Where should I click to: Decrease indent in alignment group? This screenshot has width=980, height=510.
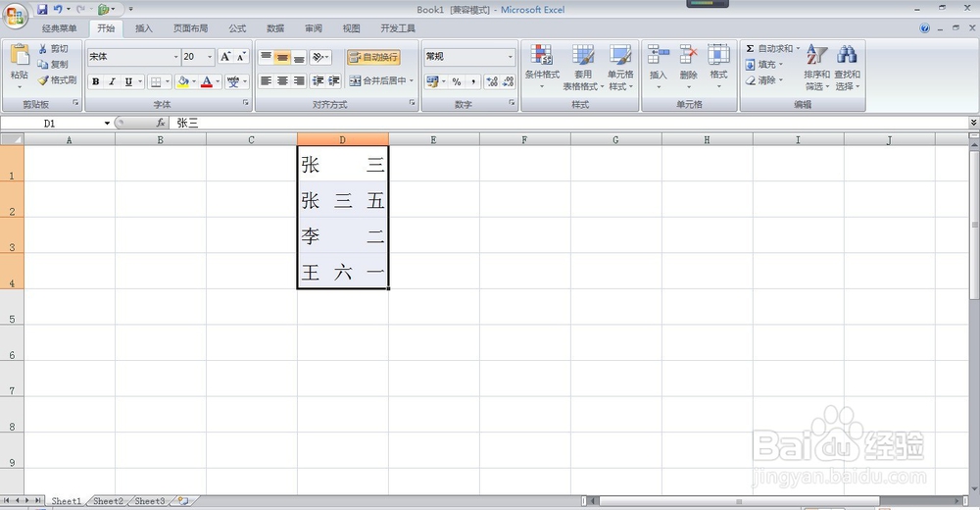[x=318, y=80]
